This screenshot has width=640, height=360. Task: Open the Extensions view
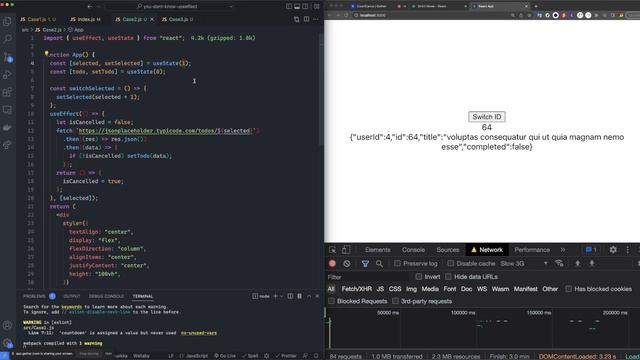(7, 92)
